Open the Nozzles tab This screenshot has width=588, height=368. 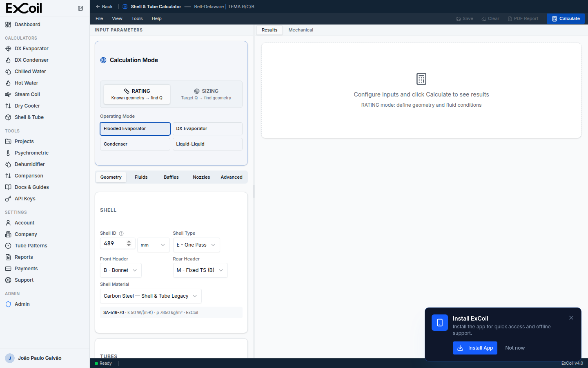[x=202, y=177]
